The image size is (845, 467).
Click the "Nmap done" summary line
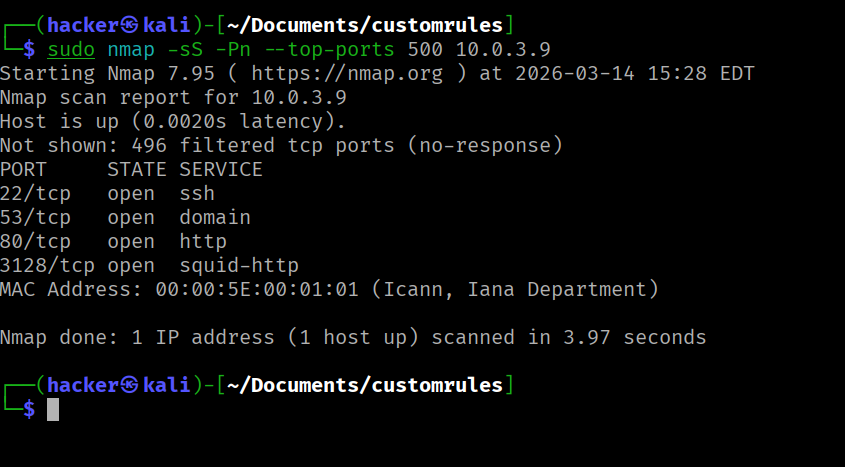coord(352,337)
